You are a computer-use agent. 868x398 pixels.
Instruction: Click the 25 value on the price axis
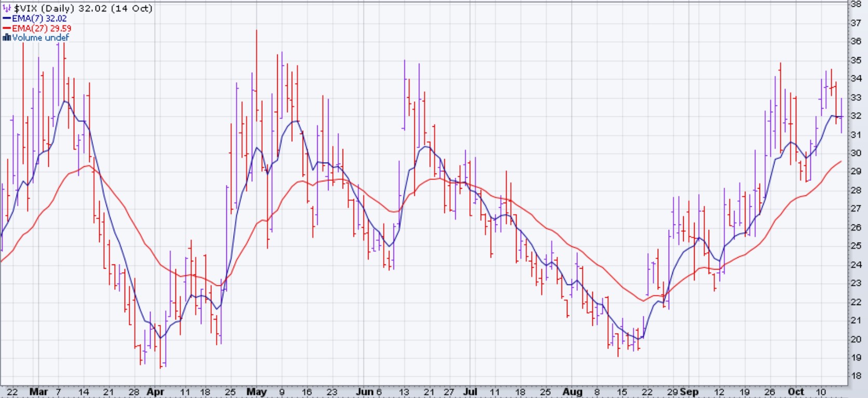tap(856, 246)
